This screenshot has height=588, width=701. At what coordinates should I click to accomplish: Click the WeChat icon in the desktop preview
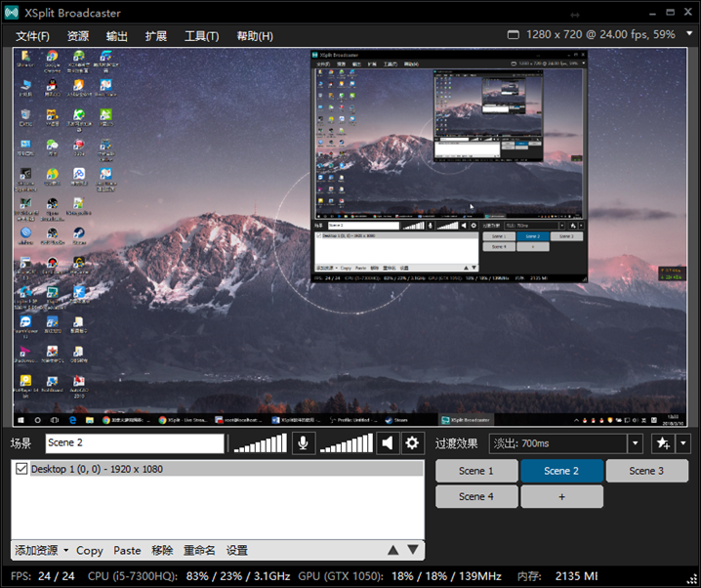pyautogui.click(x=53, y=147)
